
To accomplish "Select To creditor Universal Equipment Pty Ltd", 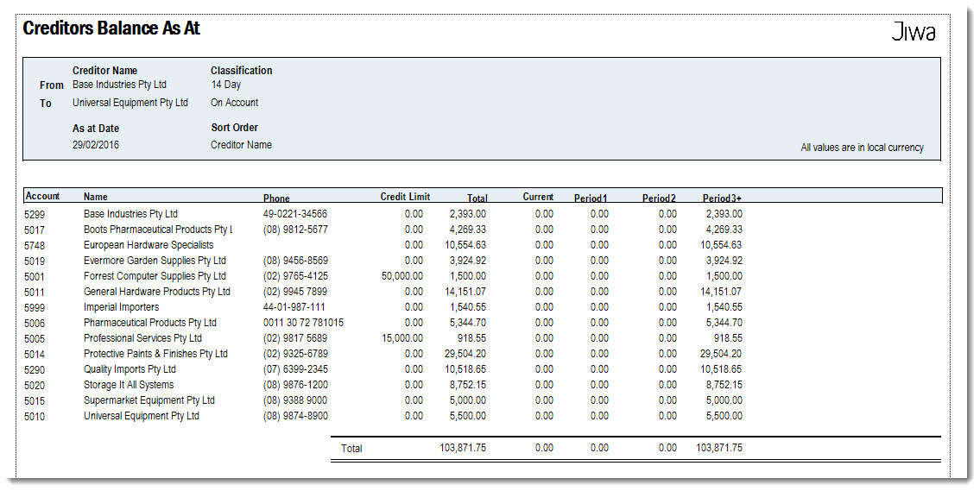I will click(130, 103).
